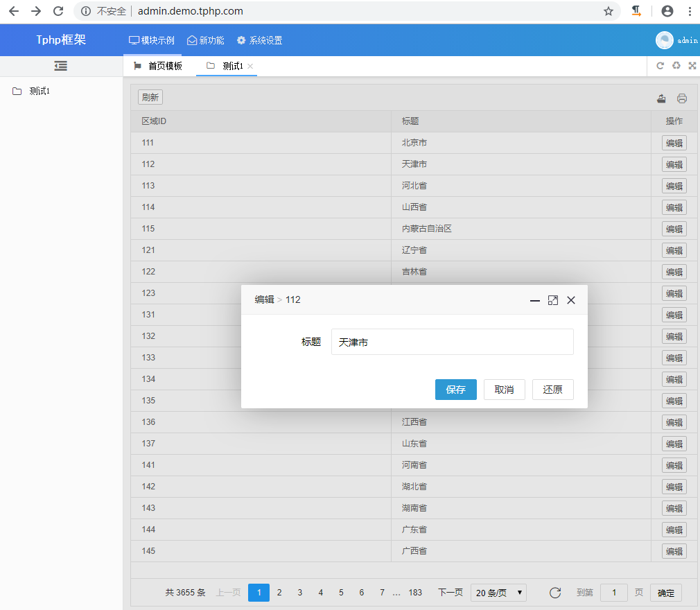The height and width of the screenshot is (610, 700).
Task: Collapse the sidebar with the indent icon
Action: click(61, 66)
